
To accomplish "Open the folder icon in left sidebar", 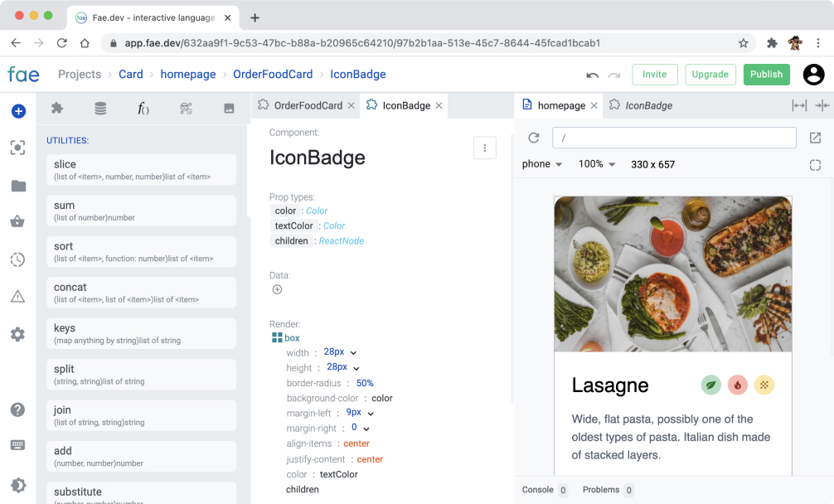I will click(x=18, y=186).
